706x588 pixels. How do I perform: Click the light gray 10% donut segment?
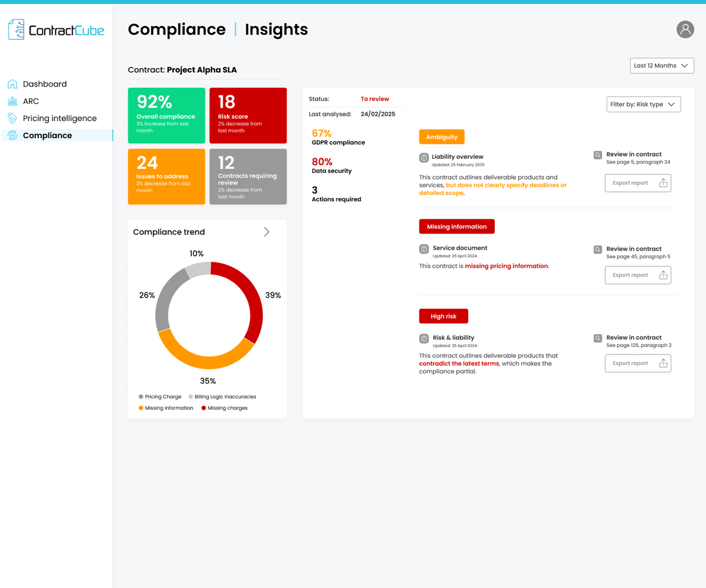point(199,269)
